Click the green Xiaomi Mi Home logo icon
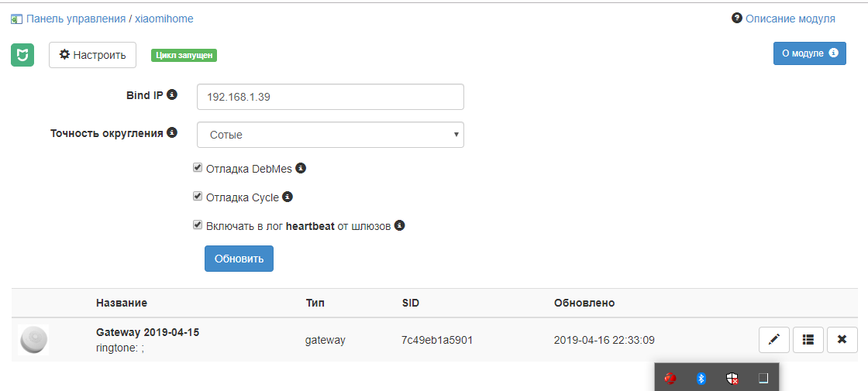 pos(22,55)
